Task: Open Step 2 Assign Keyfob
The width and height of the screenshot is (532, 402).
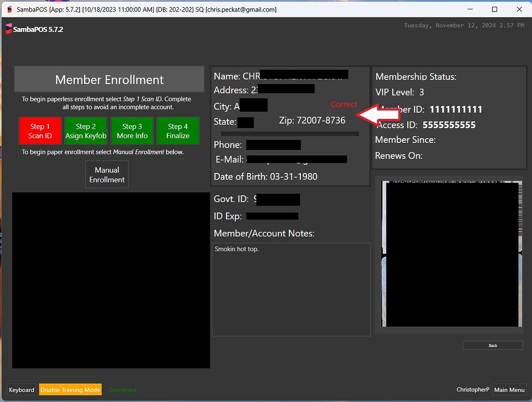Action: [86, 130]
